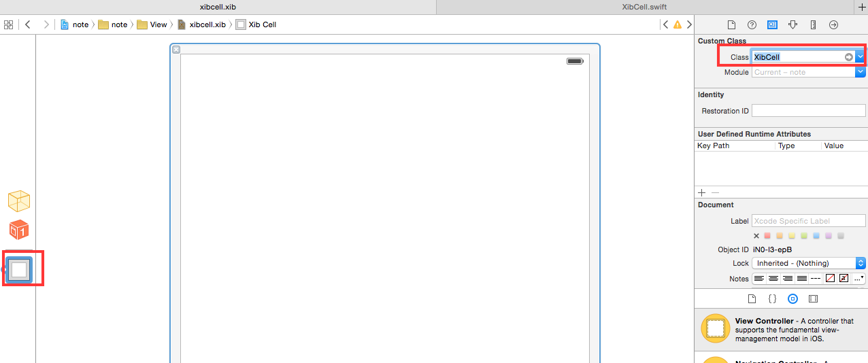Align notes text right
Viewport: 868px width, 363px height.
pyautogui.click(x=788, y=278)
